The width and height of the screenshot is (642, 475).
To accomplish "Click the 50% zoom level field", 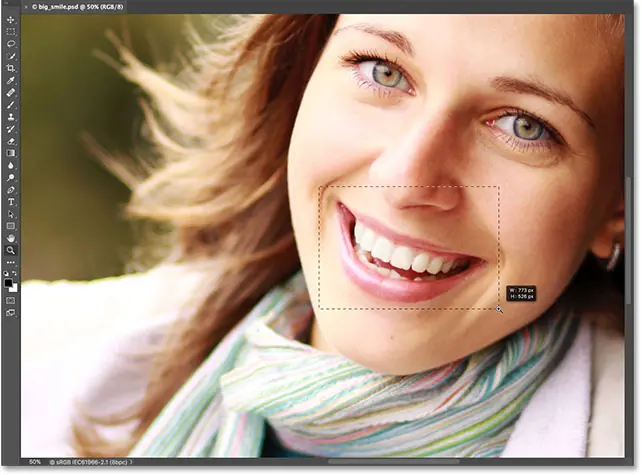I will point(34,462).
